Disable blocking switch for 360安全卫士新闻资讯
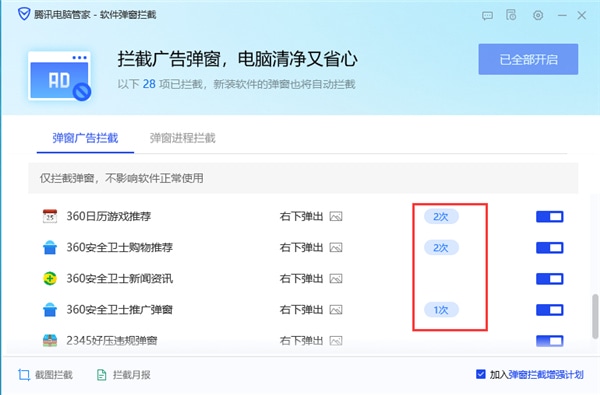Screen dimensions: 600x395 [549, 279]
